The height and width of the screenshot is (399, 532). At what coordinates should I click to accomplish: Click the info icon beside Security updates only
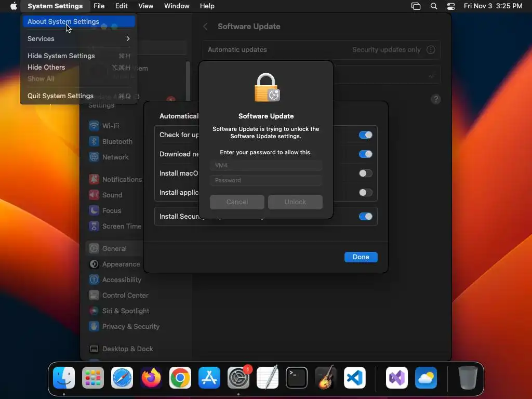click(431, 49)
